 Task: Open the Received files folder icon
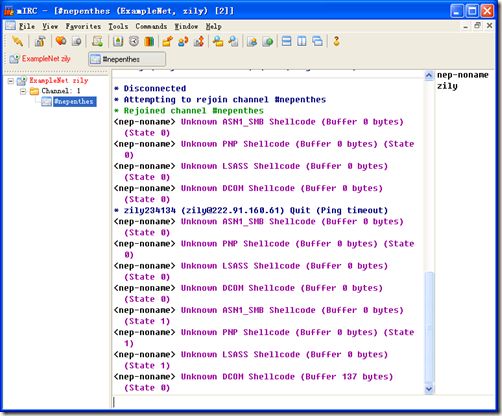pyautogui.click(x=218, y=41)
